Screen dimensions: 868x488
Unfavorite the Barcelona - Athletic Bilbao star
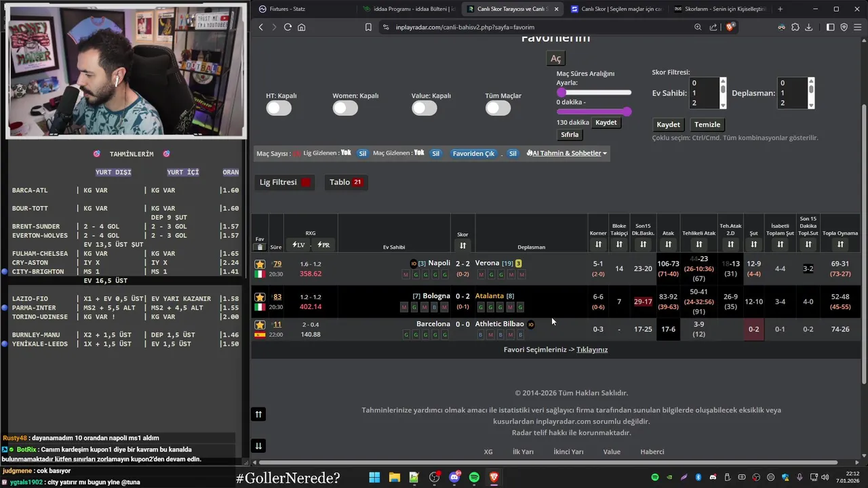click(260, 325)
